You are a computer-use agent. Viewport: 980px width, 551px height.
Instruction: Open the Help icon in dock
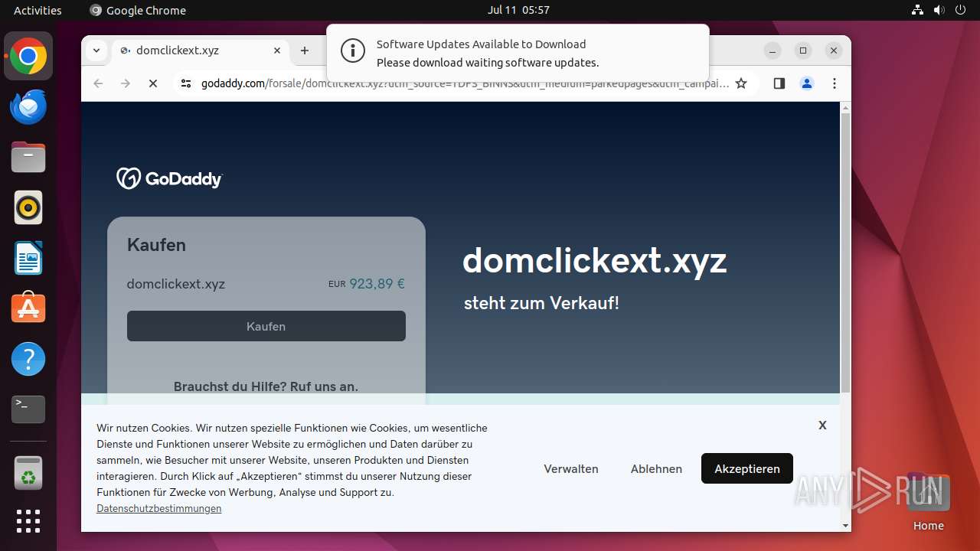click(x=28, y=359)
